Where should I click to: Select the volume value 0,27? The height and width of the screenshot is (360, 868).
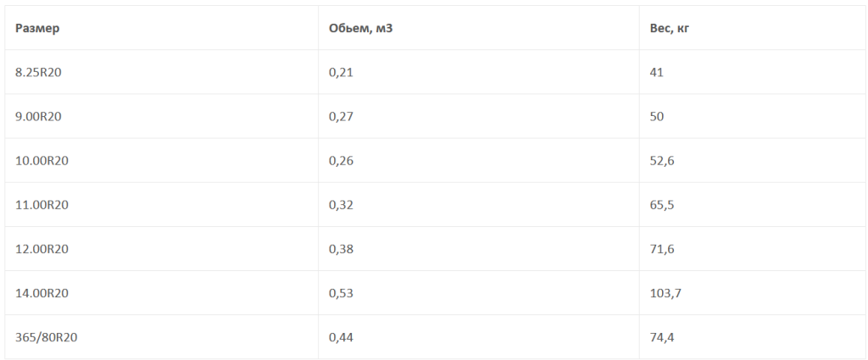tap(340, 116)
